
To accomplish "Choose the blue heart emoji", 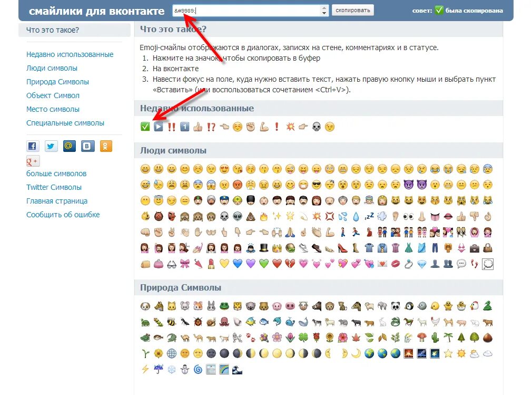I will 238,264.
